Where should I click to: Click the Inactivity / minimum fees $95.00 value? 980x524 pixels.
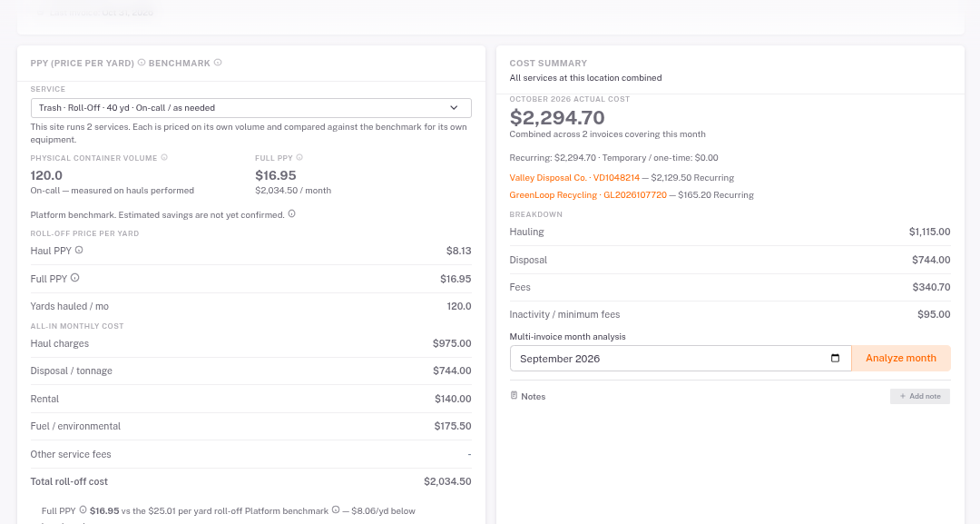(x=934, y=314)
